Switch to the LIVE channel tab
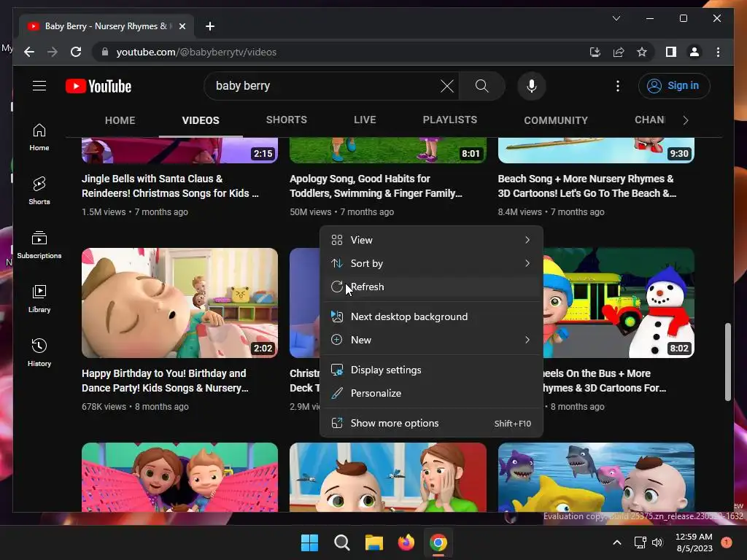Image resolution: width=747 pixels, height=560 pixels. pos(365,120)
